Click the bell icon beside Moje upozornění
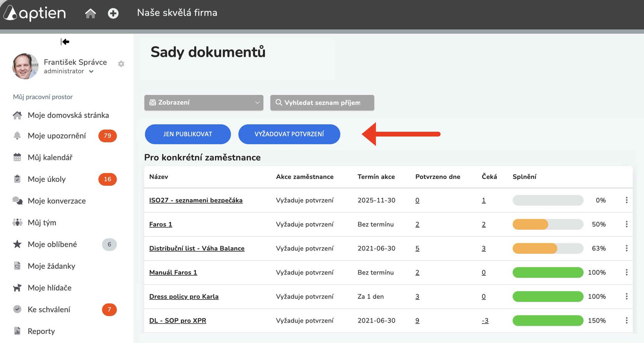The image size is (644, 343). click(17, 135)
